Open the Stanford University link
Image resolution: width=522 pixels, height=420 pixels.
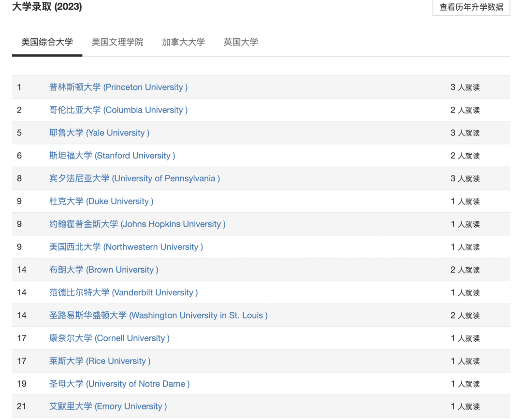tap(112, 156)
